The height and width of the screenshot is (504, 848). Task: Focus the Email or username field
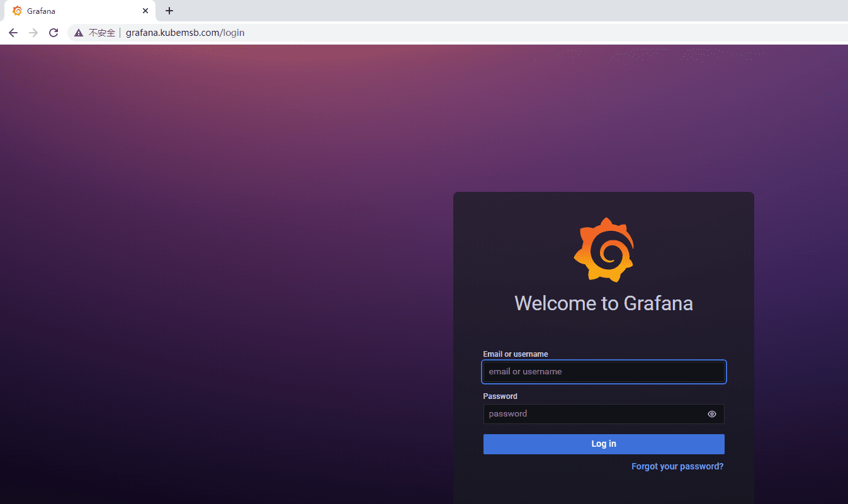604,372
